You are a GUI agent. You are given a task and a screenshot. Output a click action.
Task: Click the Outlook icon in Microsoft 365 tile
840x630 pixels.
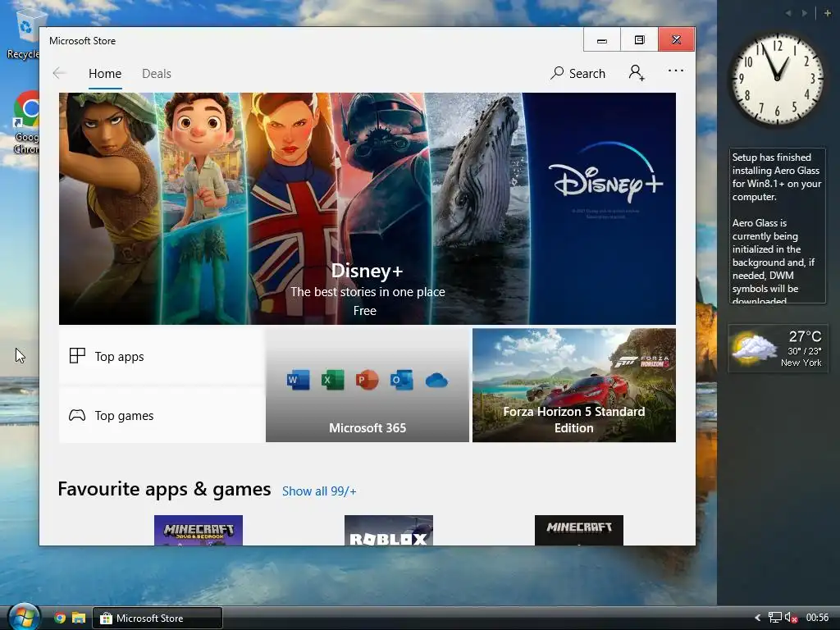[x=401, y=380]
